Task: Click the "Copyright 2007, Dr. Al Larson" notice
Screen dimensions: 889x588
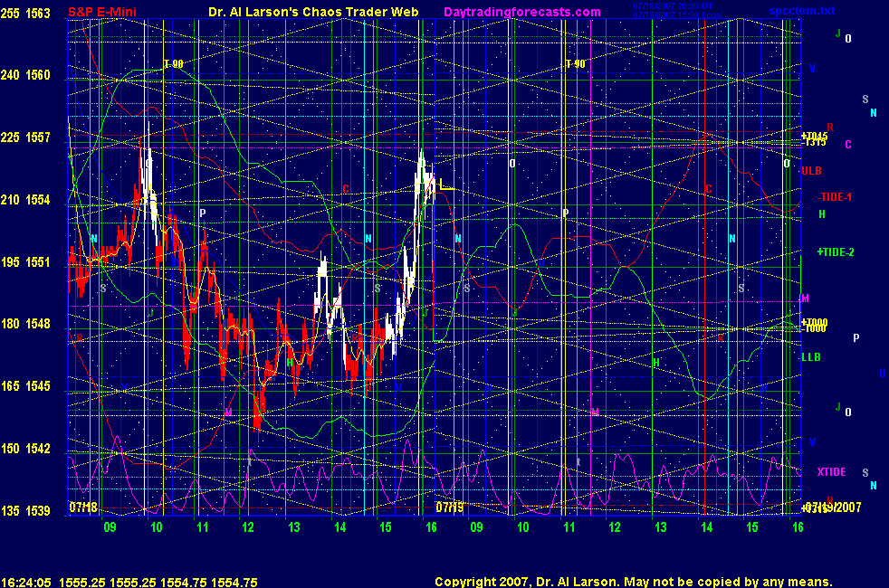Action: (526, 582)
